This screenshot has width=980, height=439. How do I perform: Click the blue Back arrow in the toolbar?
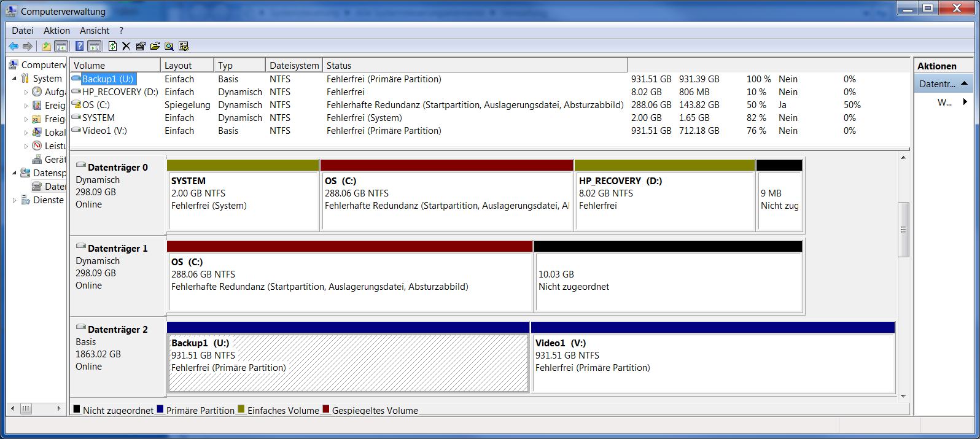[14, 46]
